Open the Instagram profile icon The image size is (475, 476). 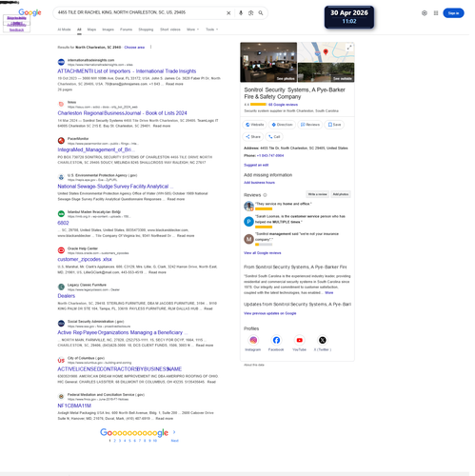click(x=253, y=340)
